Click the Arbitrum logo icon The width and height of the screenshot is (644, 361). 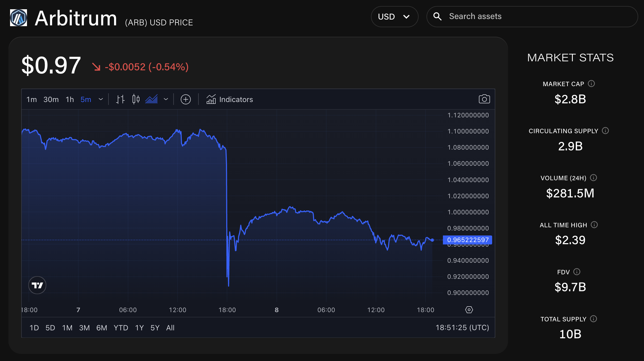point(19,18)
